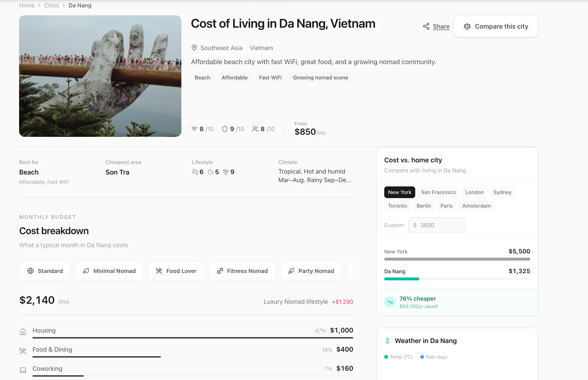Switch to Party Nomad lifestyle

click(311, 271)
